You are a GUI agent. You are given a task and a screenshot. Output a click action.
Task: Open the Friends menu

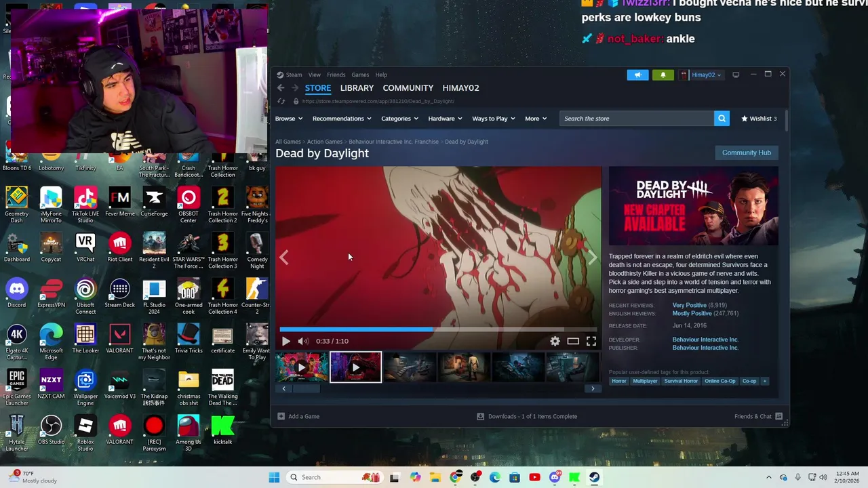tap(336, 75)
